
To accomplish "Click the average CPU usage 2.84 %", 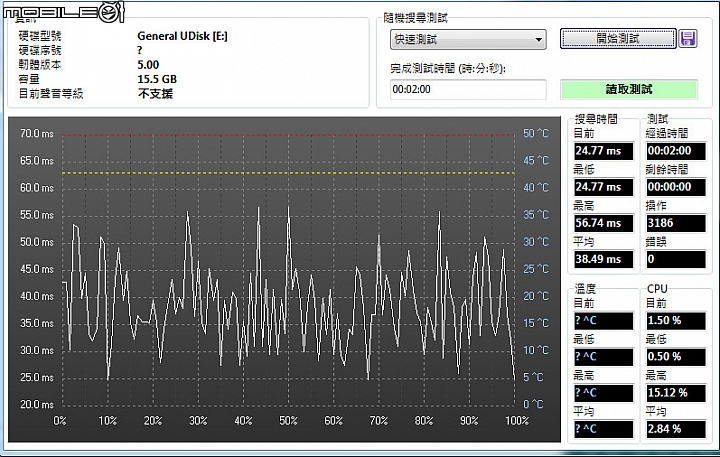I will 675,429.
